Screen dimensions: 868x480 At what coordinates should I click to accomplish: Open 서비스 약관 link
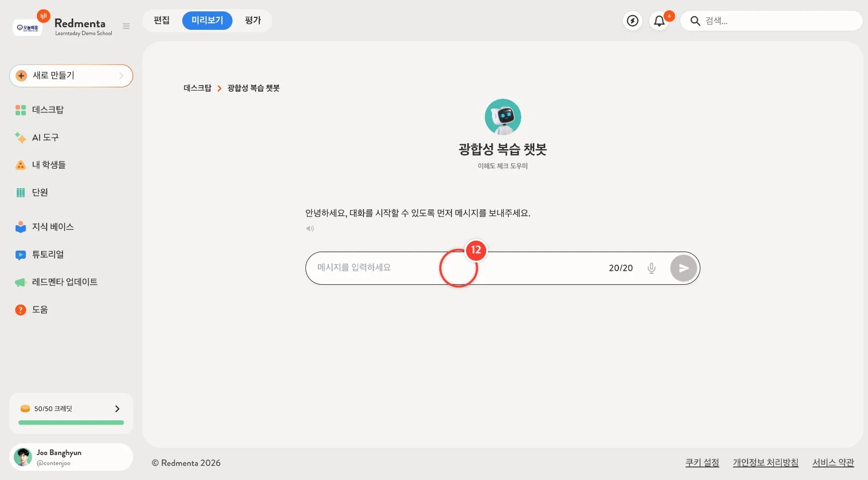point(833,463)
